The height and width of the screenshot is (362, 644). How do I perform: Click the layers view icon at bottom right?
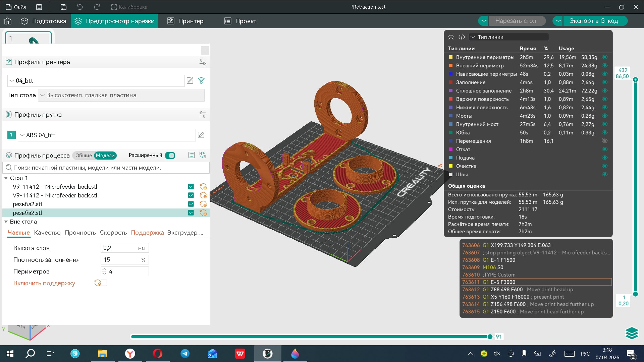click(x=632, y=333)
